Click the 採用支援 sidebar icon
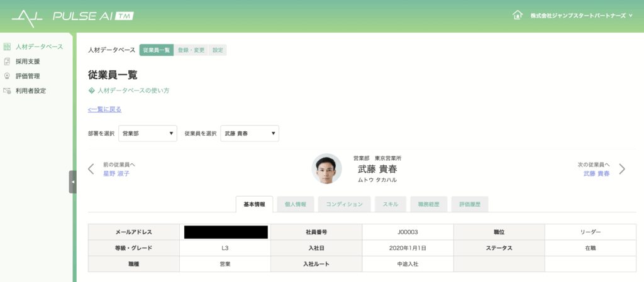Image resolution: width=644 pixels, height=282 pixels. (x=7, y=62)
